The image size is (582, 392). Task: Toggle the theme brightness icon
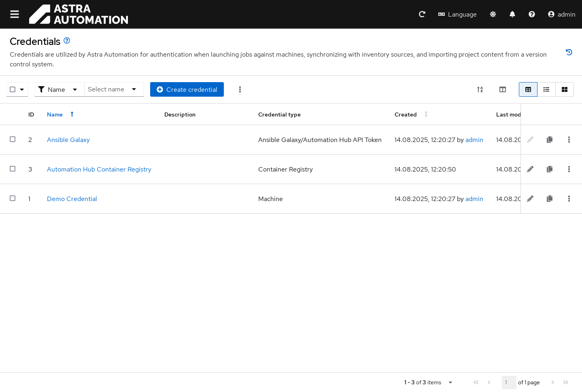point(493,14)
